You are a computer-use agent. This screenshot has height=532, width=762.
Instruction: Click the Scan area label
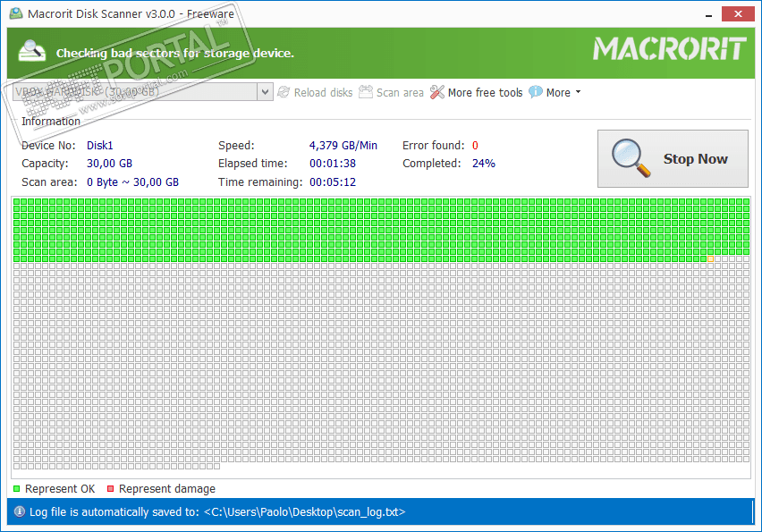tap(400, 92)
